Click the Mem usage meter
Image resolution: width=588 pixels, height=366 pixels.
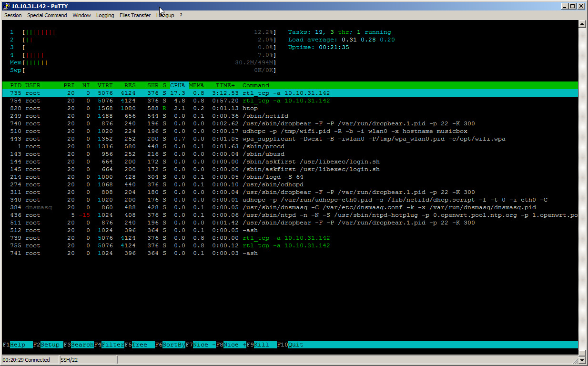[143, 62]
